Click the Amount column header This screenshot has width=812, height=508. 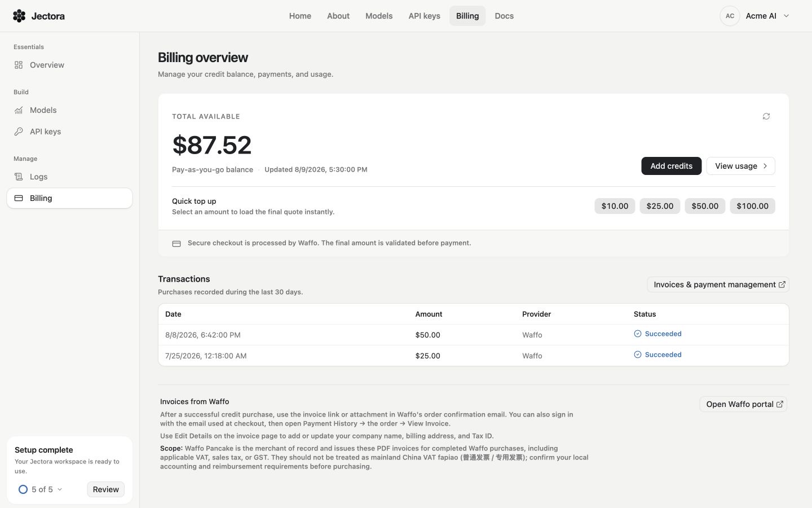[429, 314]
